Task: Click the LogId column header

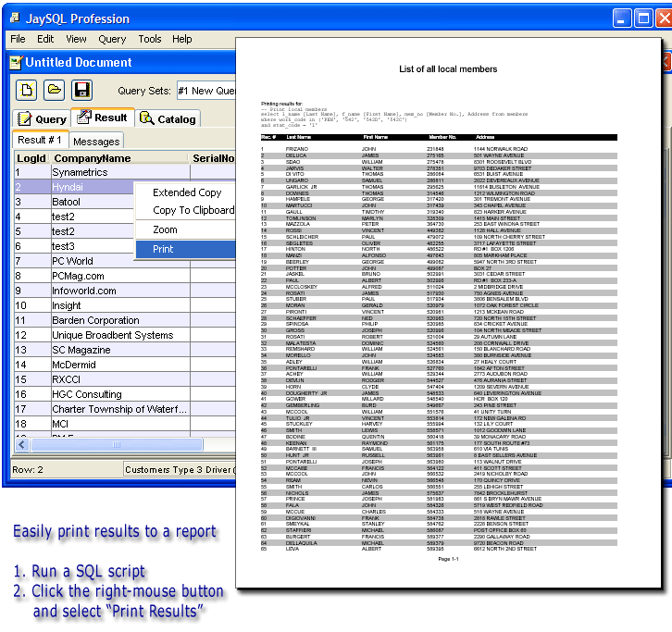Action: click(x=31, y=158)
